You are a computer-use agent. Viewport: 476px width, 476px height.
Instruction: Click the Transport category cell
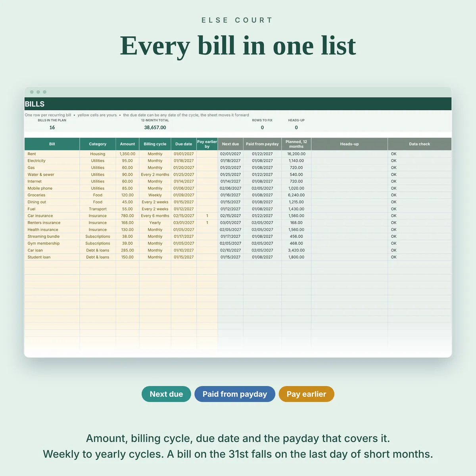[98, 209]
